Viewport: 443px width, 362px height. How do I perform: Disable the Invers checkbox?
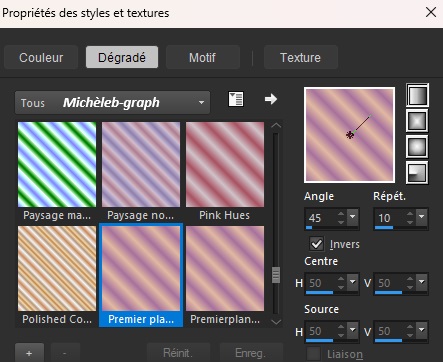coord(317,244)
